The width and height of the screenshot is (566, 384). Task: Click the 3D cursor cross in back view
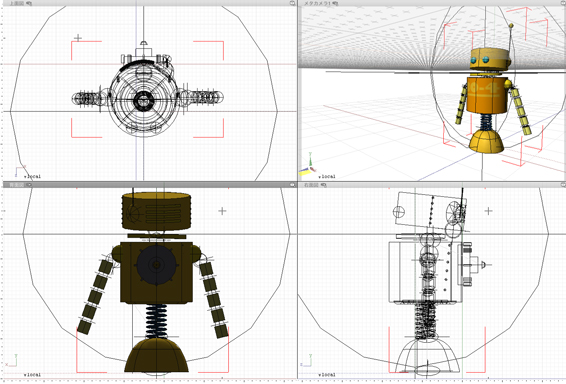[x=222, y=211]
